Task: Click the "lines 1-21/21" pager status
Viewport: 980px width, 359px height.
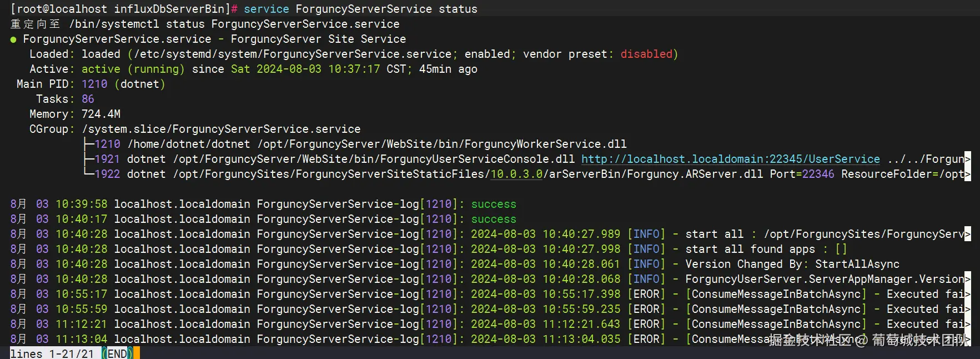Action: 52,353
